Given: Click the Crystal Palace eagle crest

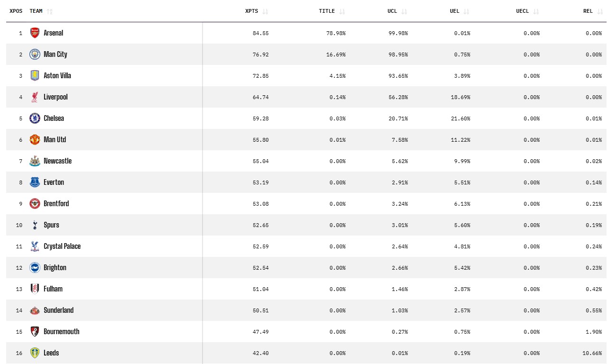Looking at the screenshot, I should (35, 246).
